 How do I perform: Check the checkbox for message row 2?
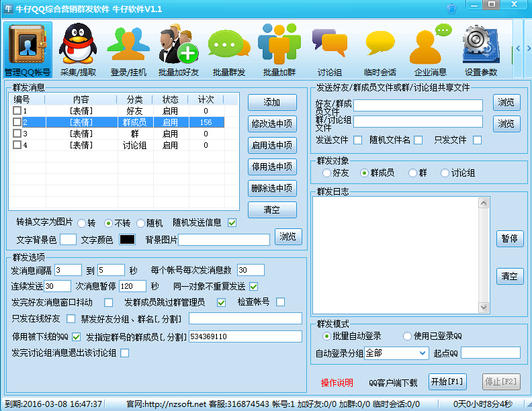[17, 122]
